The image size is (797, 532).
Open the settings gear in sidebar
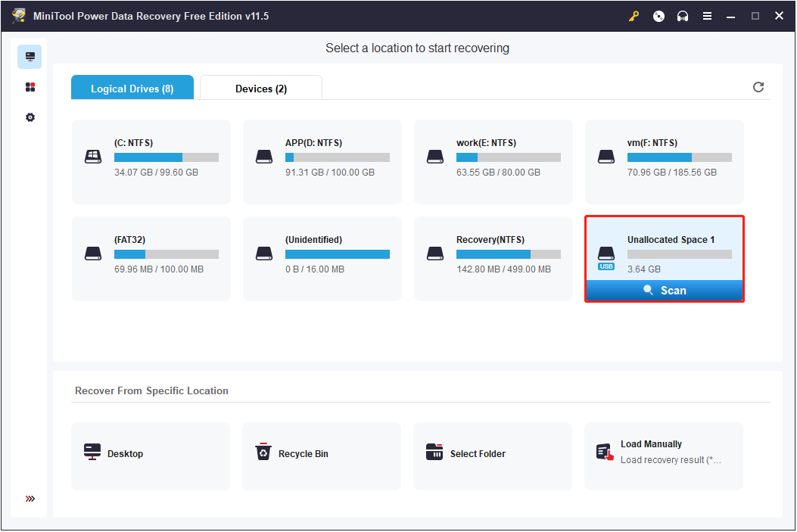coord(30,117)
